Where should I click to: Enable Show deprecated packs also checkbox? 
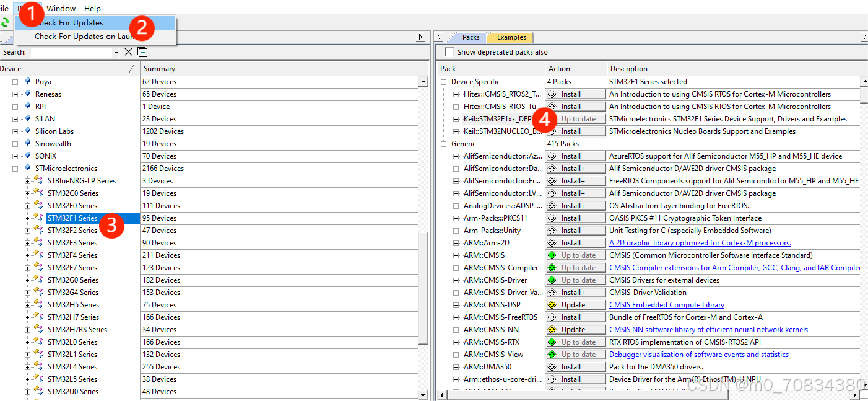[449, 52]
